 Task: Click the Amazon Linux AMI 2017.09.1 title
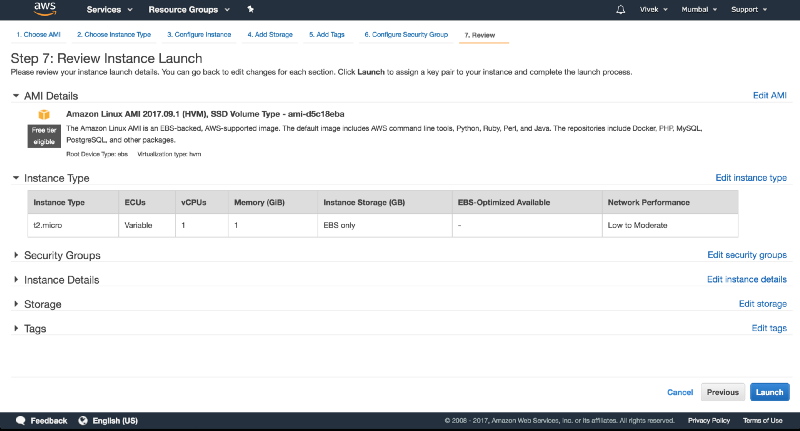(x=205, y=114)
